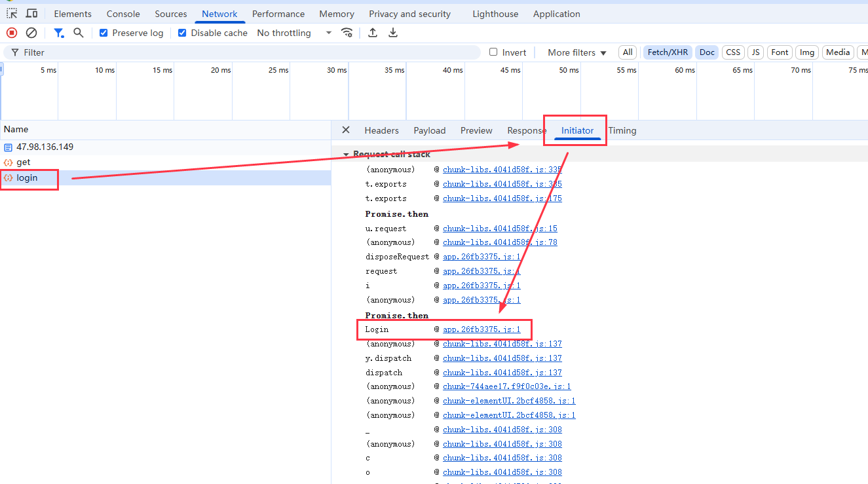The width and height of the screenshot is (868, 484).
Task: Click the inspect element picker icon
Action: (12, 14)
